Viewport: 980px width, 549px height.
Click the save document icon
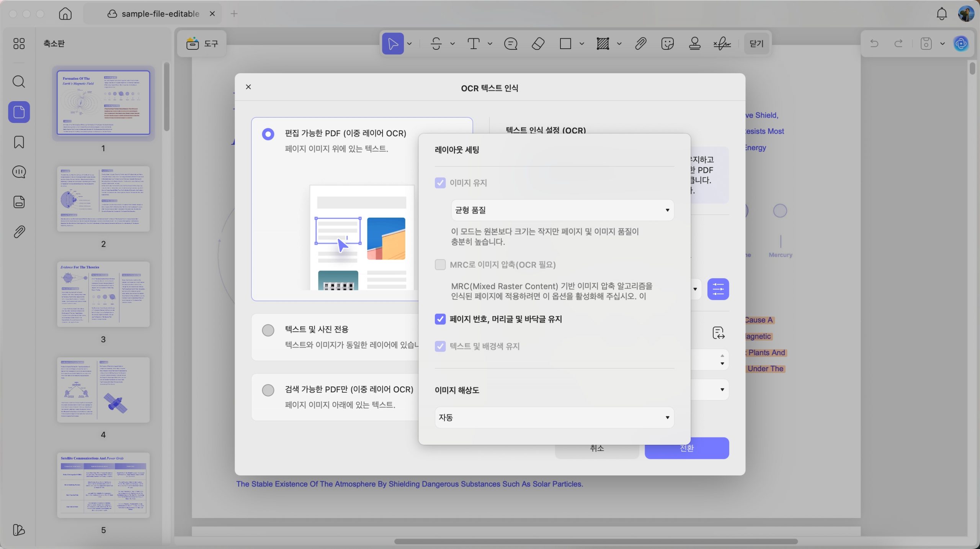coord(926,44)
